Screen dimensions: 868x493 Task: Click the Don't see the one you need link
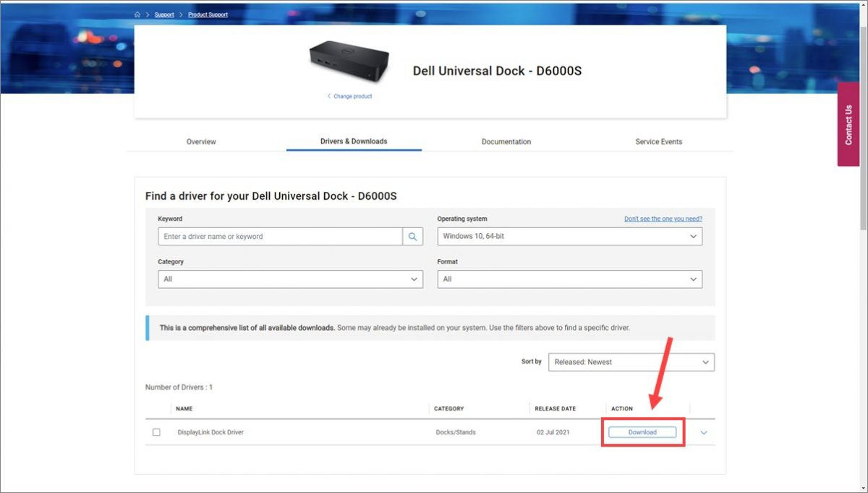663,218
